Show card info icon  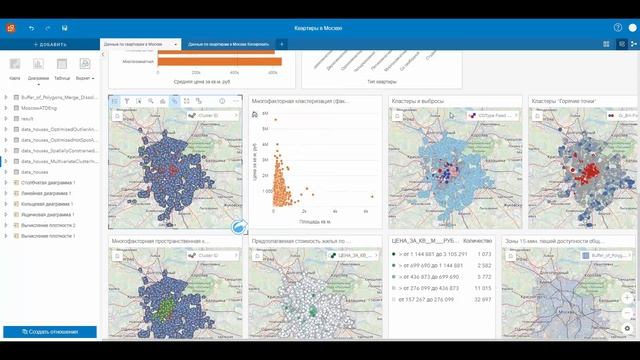pyautogui.click(x=222, y=101)
